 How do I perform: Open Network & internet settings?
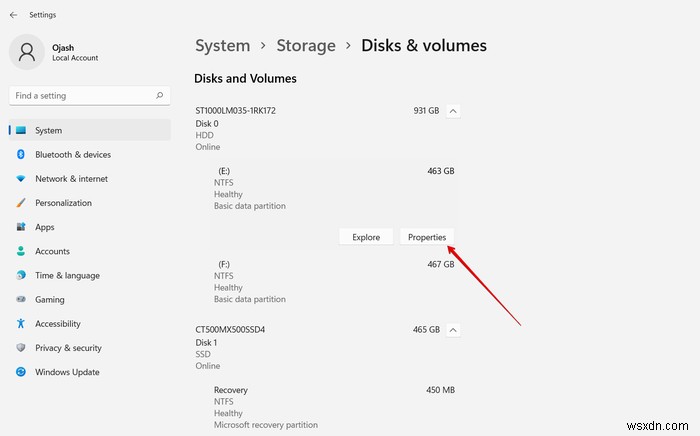[71, 179]
